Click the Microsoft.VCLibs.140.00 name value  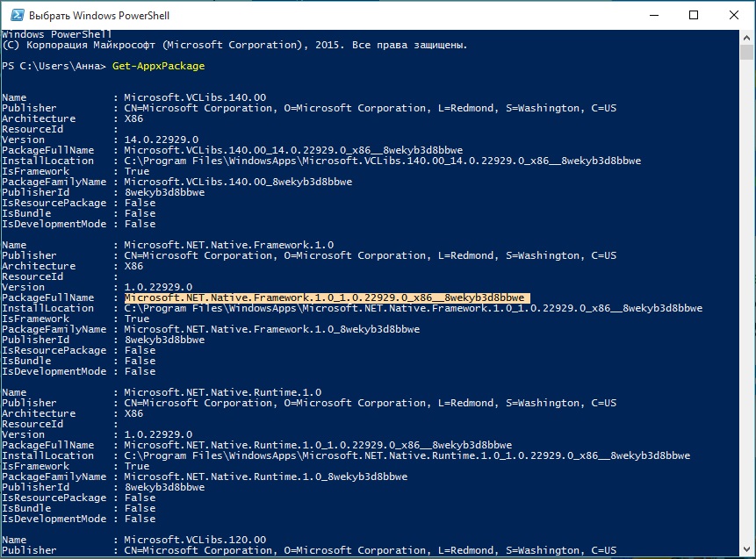coord(195,97)
